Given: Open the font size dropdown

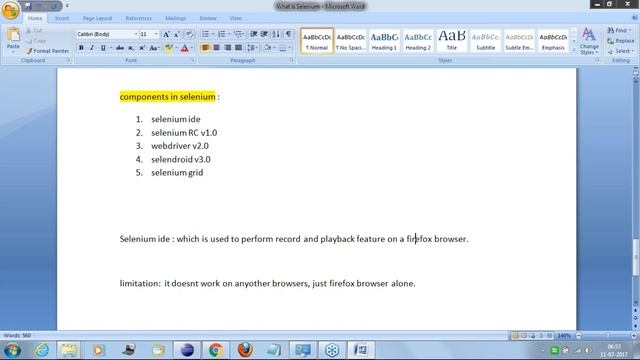Looking at the screenshot, I should pyautogui.click(x=156, y=34).
